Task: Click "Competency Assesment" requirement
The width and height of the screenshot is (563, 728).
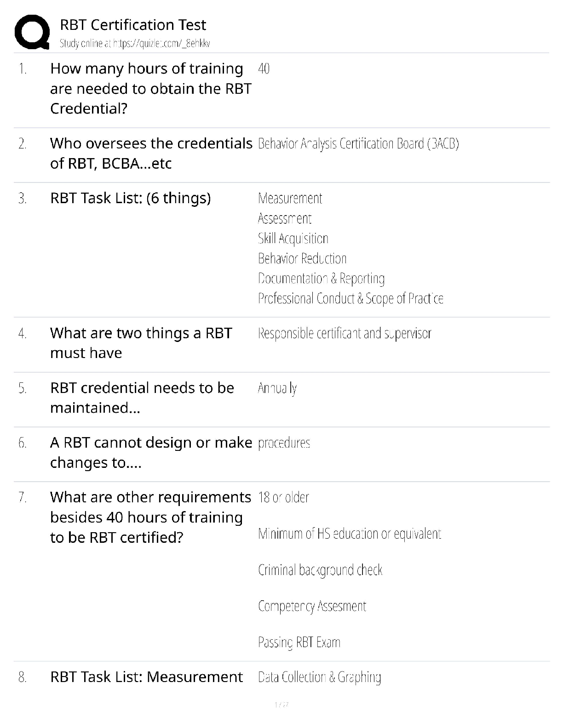Action: pyautogui.click(x=312, y=606)
